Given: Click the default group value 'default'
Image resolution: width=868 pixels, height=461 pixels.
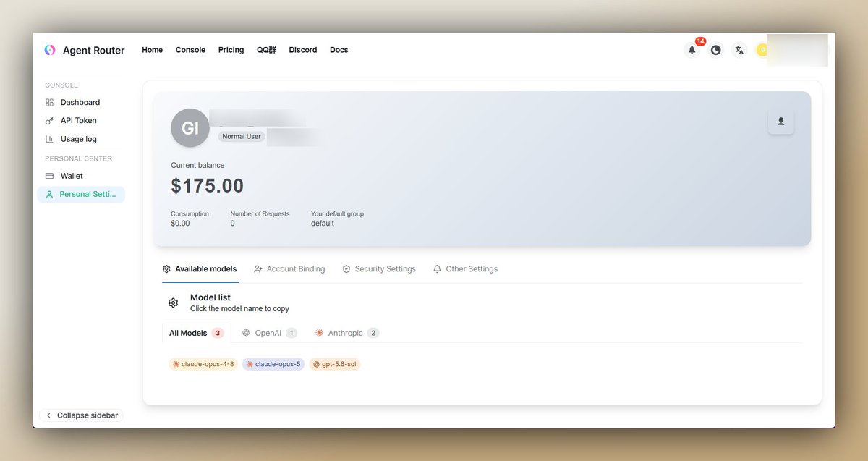Looking at the screenshot, I should [323, 224].
